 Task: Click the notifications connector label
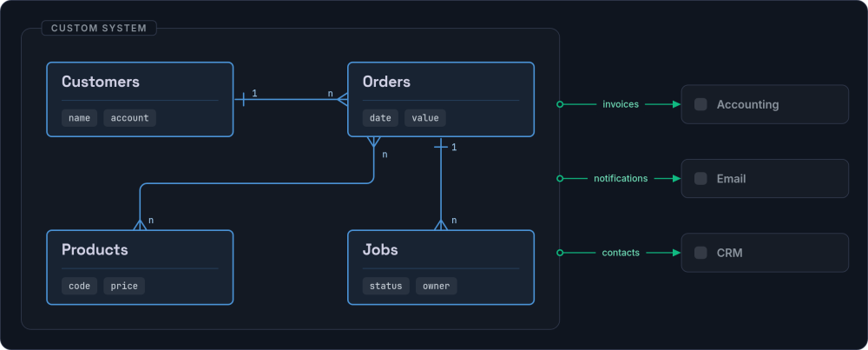pos(621,178)
